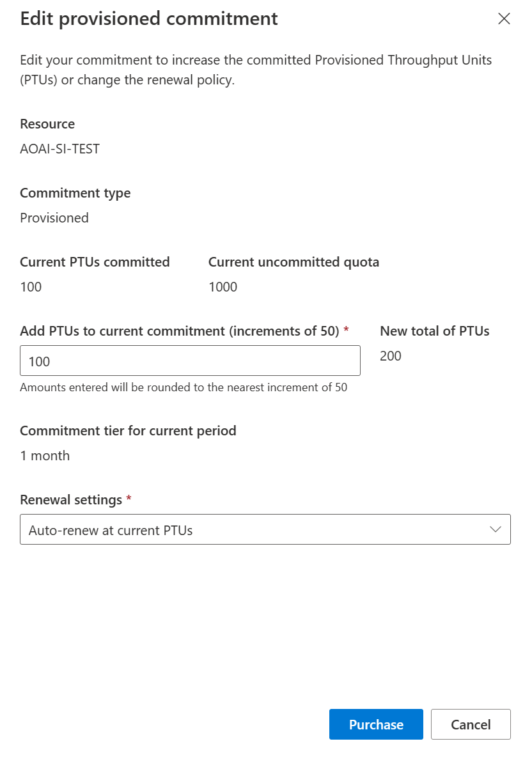Click the 'Commitment tier for current period' label
Screen dimensions: 532x762
[x=128, y=431]
